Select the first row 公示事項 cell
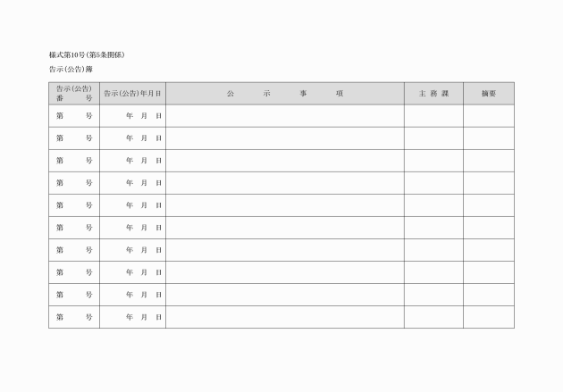The image size is (563, 392). 285,116
